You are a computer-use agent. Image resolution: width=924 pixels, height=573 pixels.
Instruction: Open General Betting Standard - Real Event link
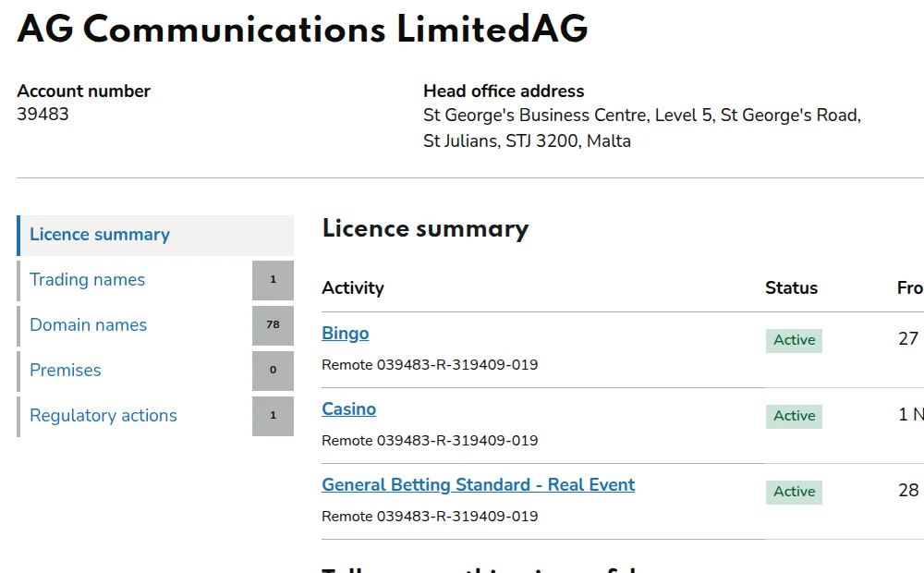coord(479,484)
